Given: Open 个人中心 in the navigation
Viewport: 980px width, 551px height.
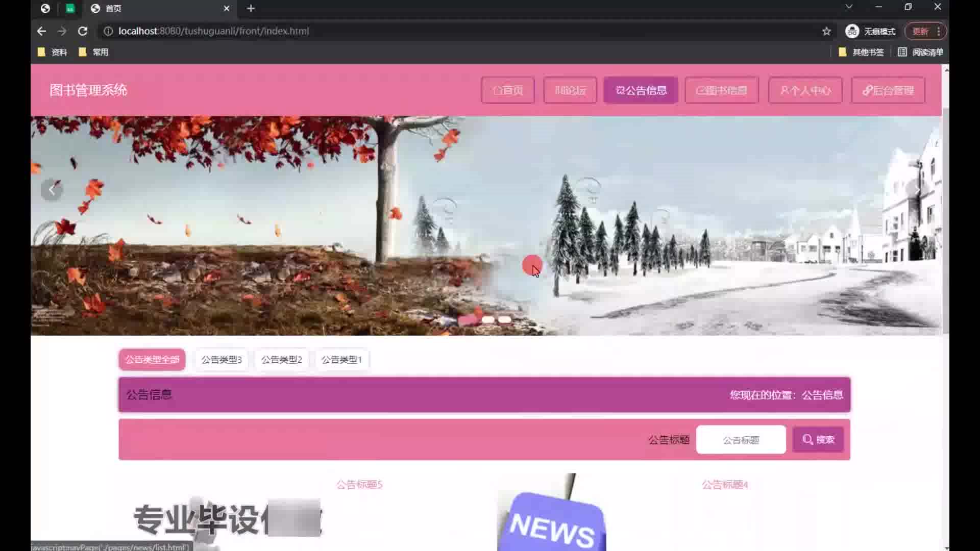Looking at the screenshot, I should coord(805,90).
